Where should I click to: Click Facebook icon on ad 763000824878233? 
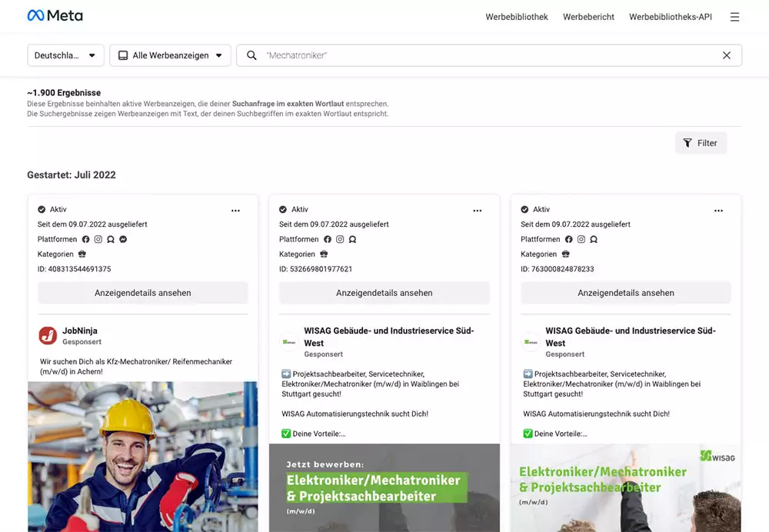[569, 239]
